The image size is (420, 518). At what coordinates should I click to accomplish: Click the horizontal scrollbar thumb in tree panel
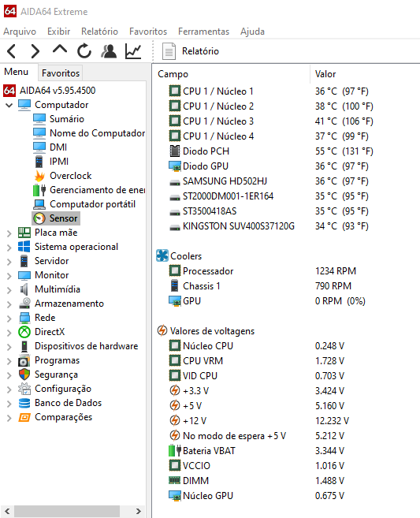(67, 512)
